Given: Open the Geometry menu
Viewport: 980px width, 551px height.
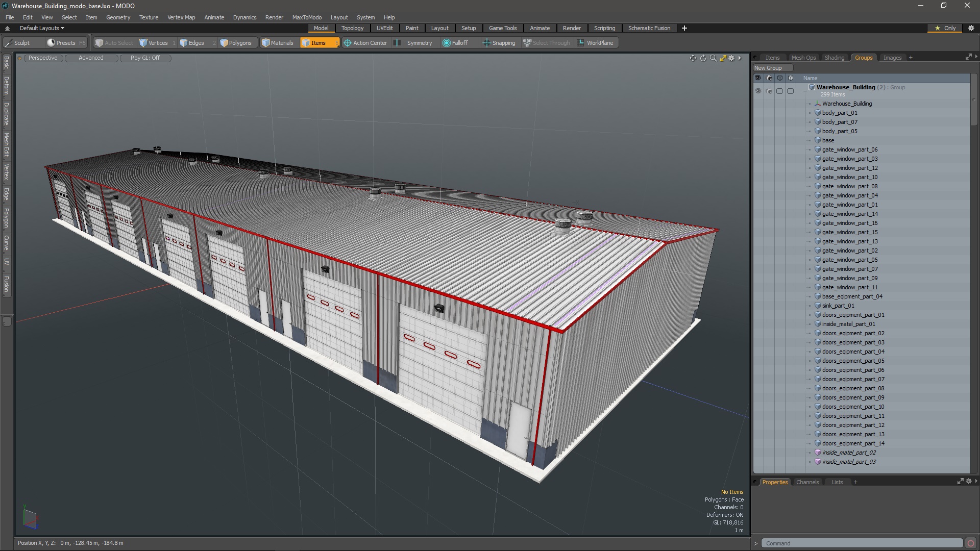Looking at the screenshot, I should click(118, 17).
